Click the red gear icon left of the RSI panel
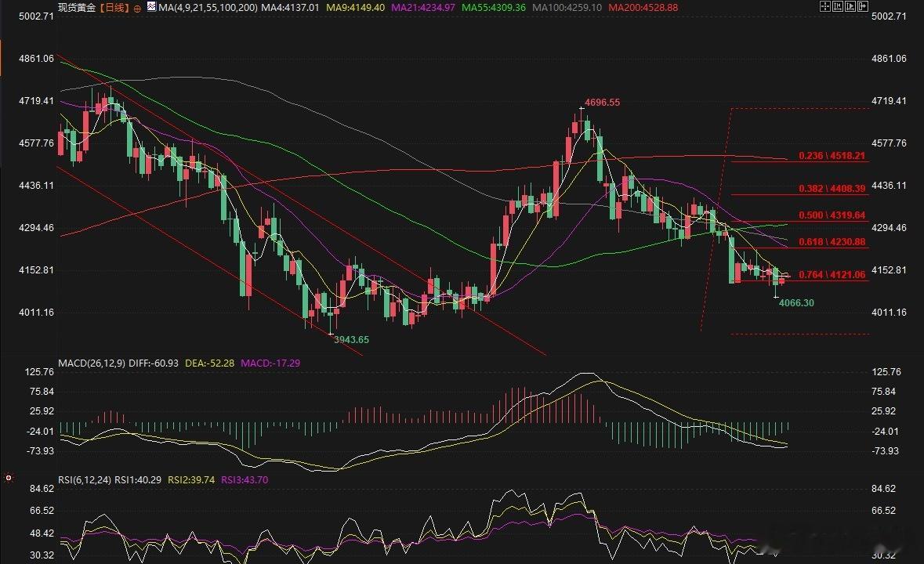924x564 pixels. [9, 478]
